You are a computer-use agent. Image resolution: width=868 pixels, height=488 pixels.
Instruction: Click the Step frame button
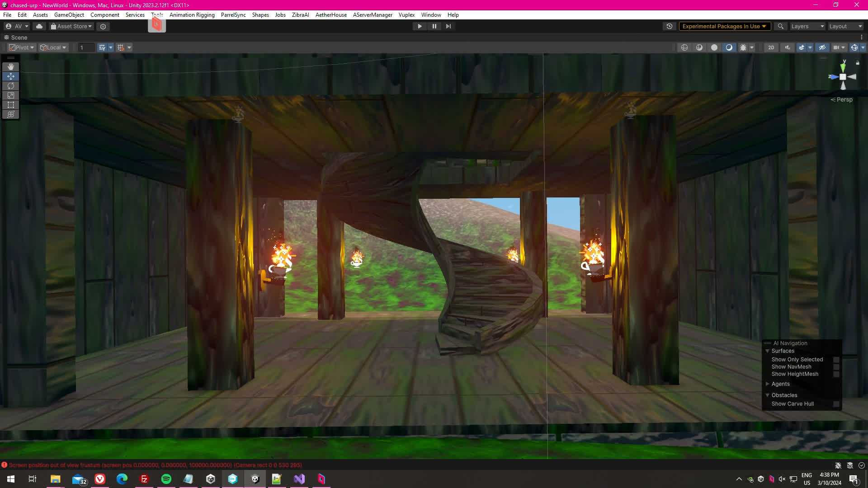pyautogui.click(x=448, y=26)
